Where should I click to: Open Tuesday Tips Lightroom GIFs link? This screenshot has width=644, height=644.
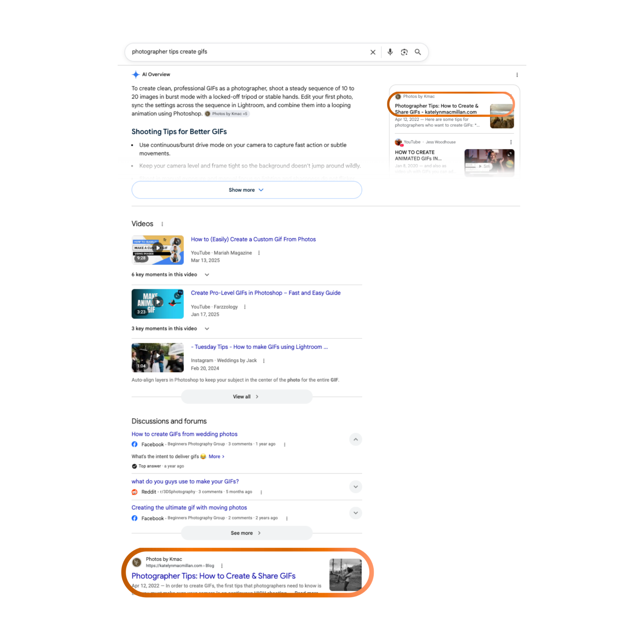pos(259,347)
